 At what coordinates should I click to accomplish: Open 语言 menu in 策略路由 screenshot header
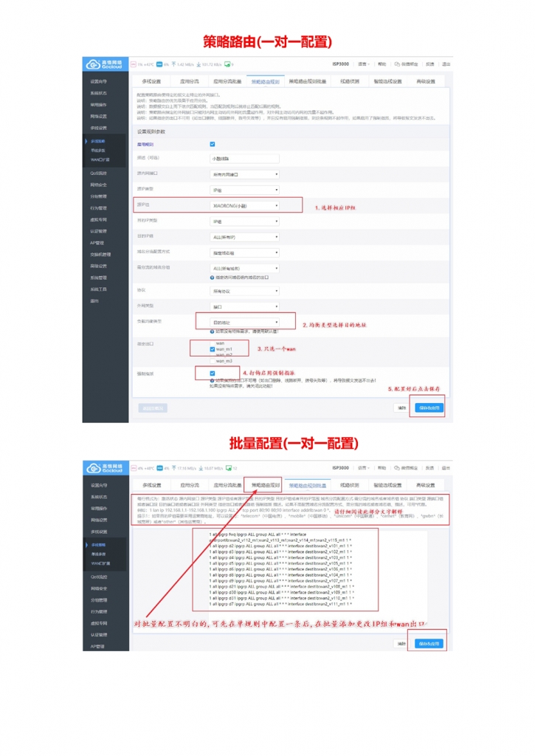tap(363, 64)
